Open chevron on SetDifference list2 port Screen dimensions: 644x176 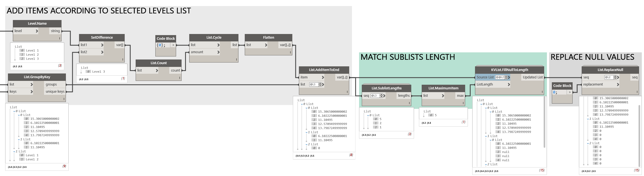coord(102,52)
